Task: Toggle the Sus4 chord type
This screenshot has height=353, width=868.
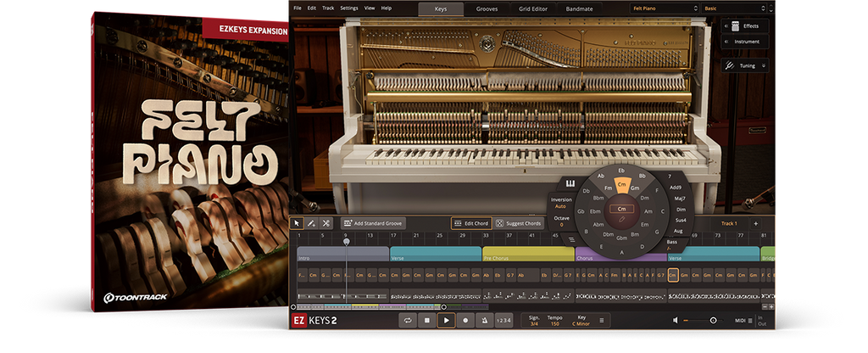Action: tap(680, 220)
